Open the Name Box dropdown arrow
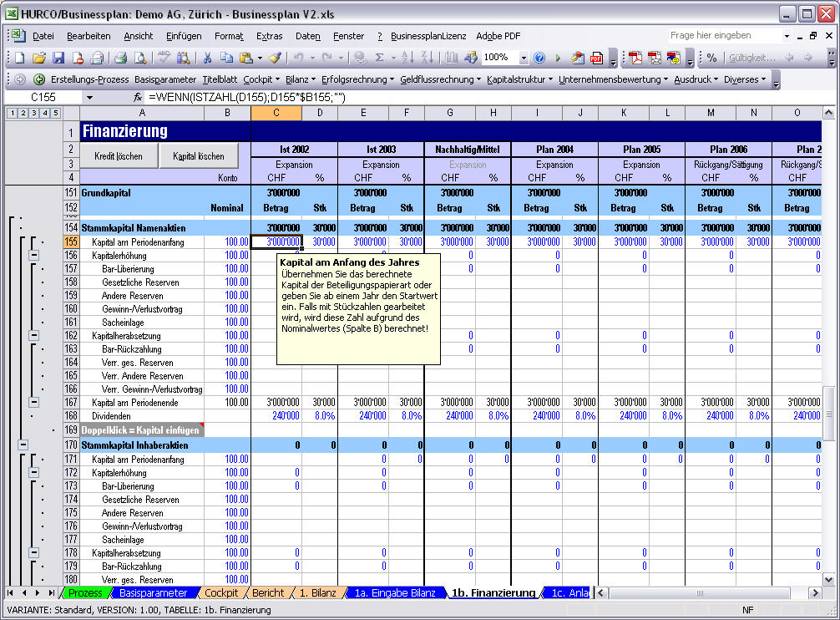Screen dimensions: 840x620 (x=89, y=98)
